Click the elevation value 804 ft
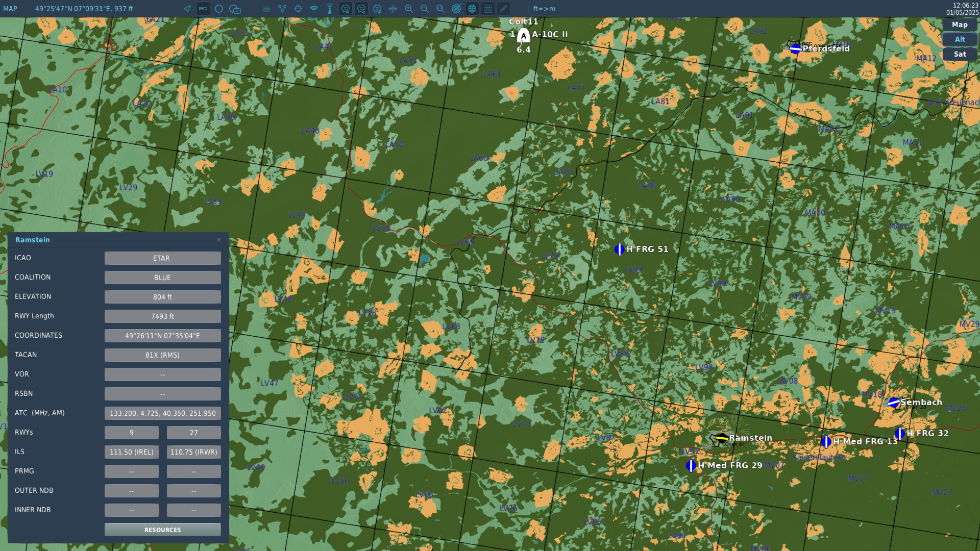 163,297
